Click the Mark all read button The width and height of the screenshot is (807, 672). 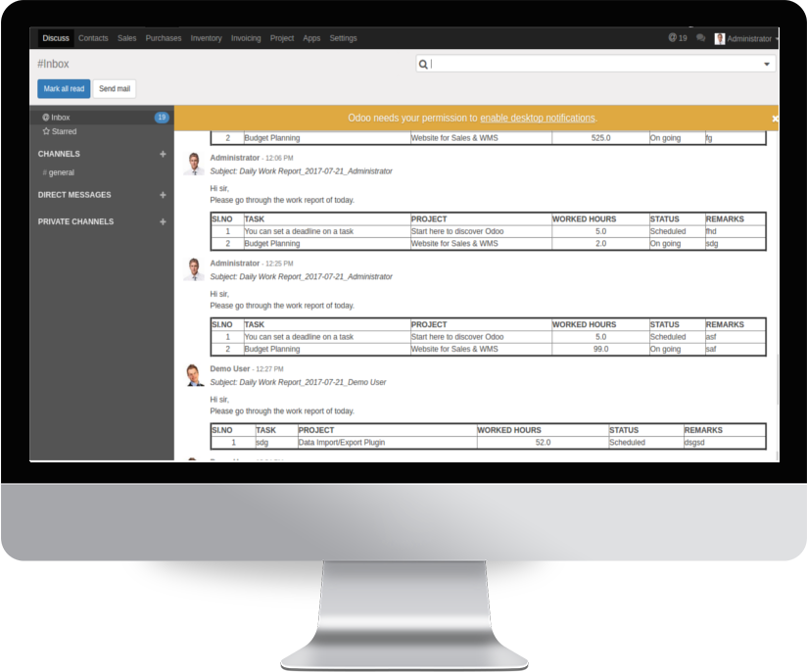64,88
